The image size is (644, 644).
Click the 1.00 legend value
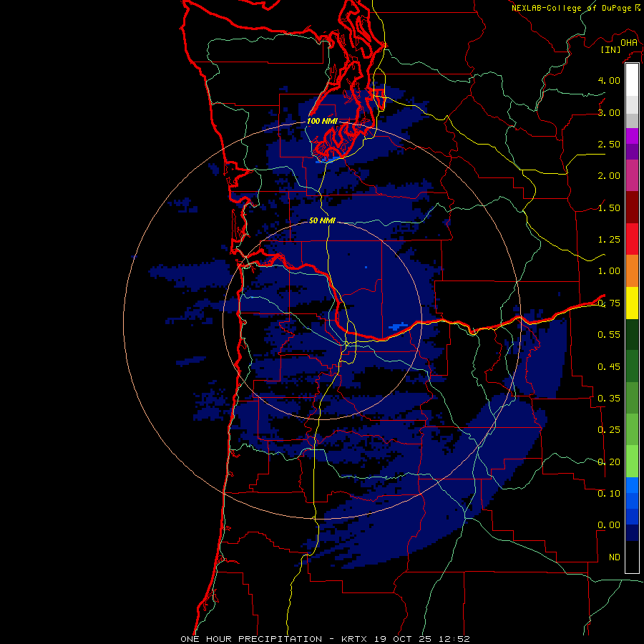(609, 271)
